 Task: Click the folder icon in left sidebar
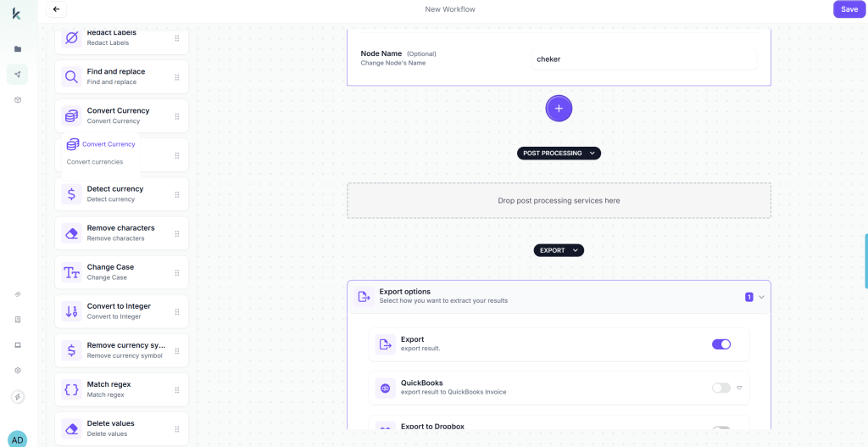(x=17, y=49)
